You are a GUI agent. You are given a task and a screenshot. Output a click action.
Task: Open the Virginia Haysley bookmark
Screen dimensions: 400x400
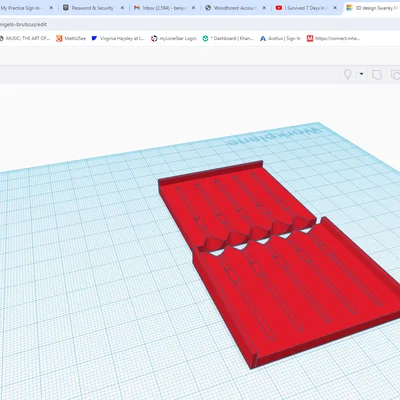pos(118,38)
